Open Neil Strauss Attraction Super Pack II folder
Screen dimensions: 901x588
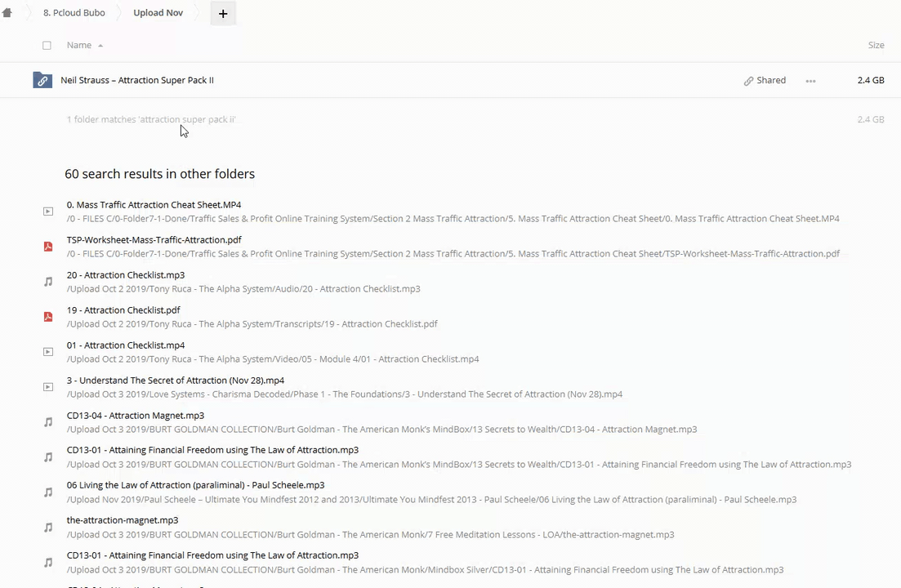pyautogui.click(x=137, y=80)
